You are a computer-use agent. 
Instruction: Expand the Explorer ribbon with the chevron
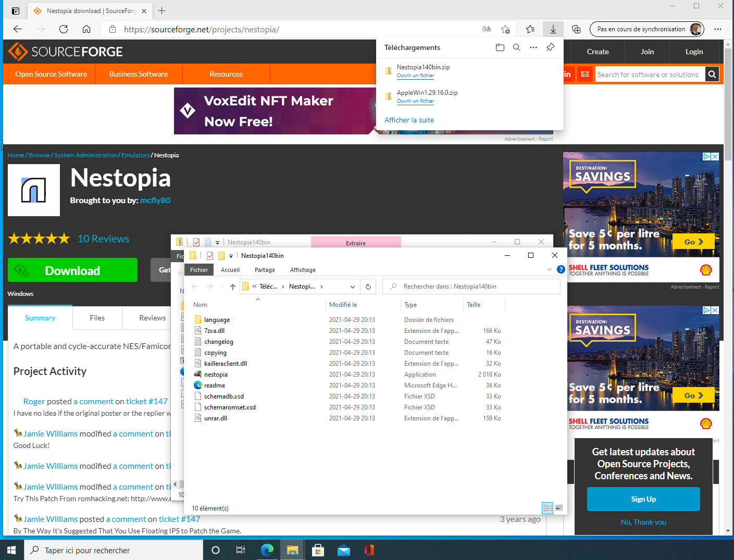pos(549,269)
